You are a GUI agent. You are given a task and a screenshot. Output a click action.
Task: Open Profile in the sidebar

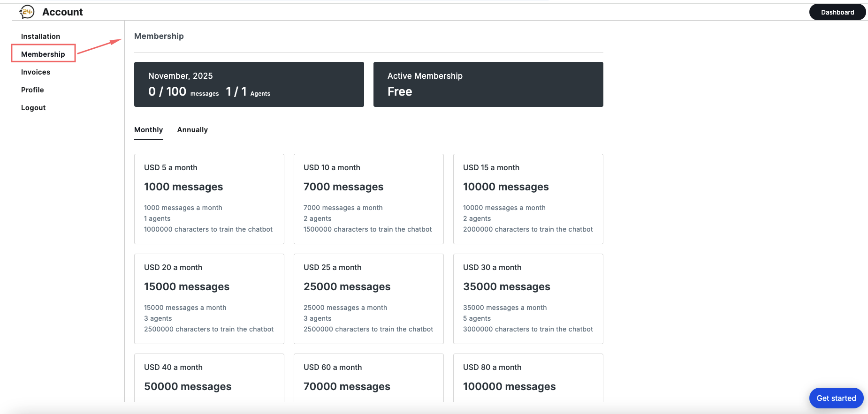(x=32, y=90)
